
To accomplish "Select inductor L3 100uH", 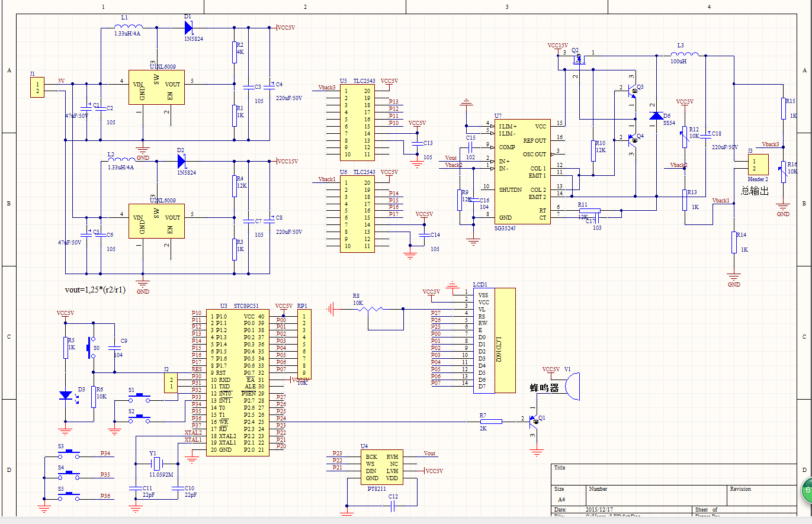I will [x=685, y=53].
